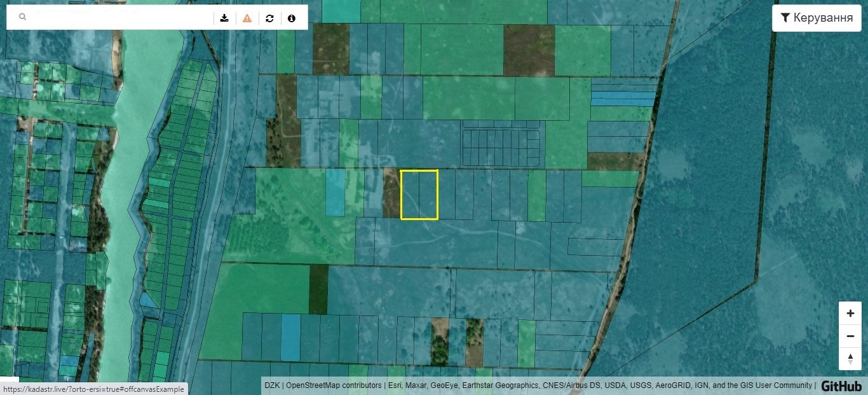Zoom out with the minus button

pyautogui.click(x=850, y=336)
